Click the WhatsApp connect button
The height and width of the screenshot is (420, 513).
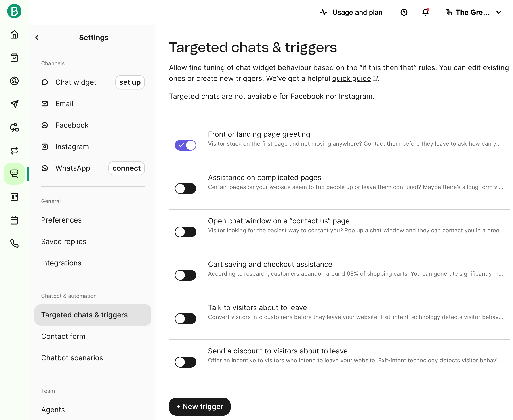(126, 168)
